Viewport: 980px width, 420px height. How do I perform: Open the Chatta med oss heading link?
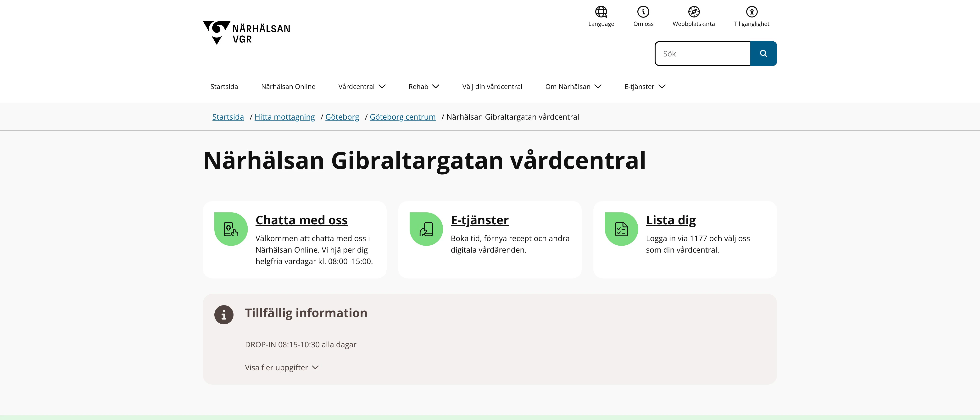(x=301, y=220)
